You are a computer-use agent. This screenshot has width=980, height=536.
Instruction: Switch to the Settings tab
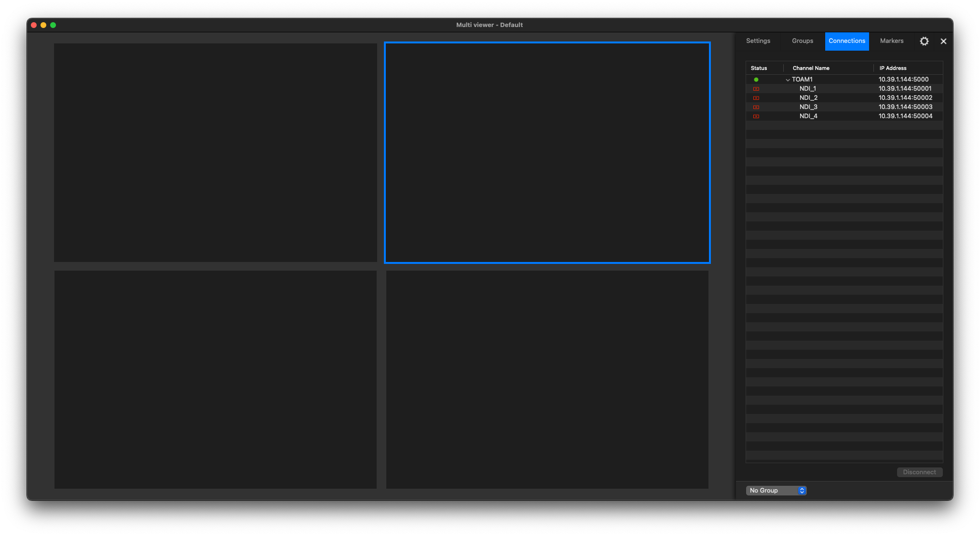coord(758,41)
